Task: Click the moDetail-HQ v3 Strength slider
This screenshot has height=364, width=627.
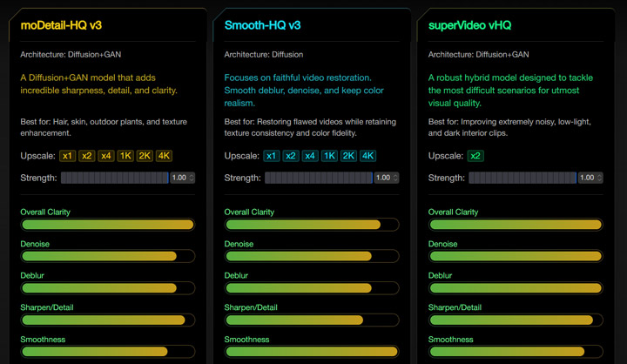Action: [114, 178]
